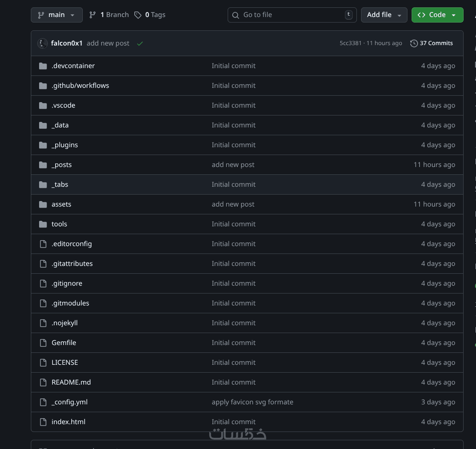This screenshot has height=449, width=476.
Task: Click the falcon0x1 author username
Action: [67, 43]
